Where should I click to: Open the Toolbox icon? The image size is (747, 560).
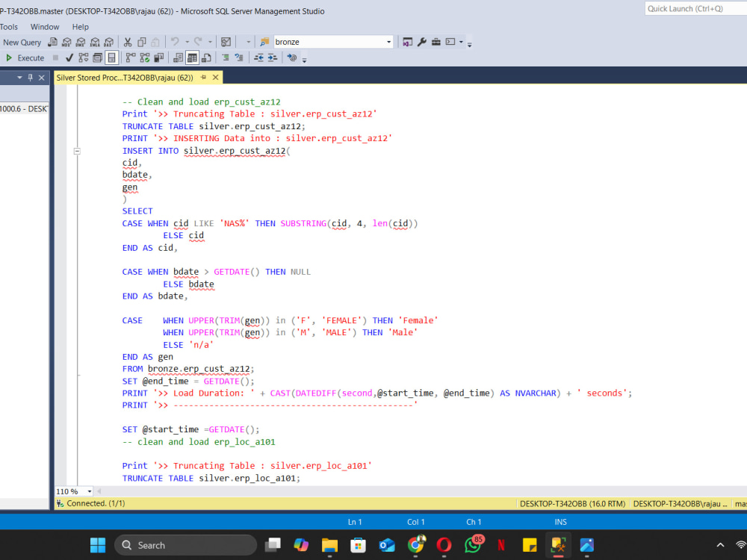436,42
